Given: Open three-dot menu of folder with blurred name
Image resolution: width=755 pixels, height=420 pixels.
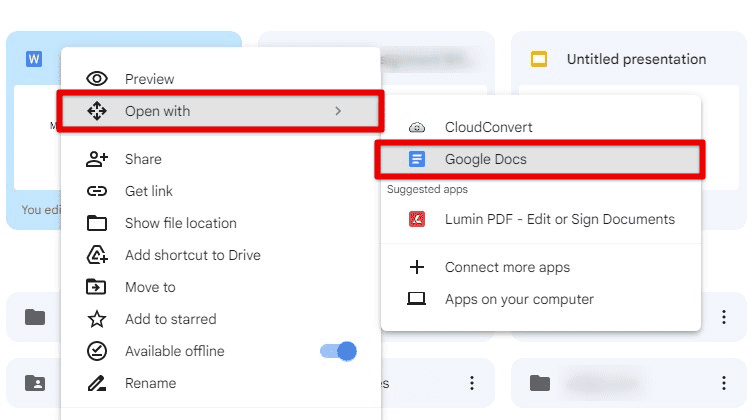Looking at the screenshot, I should coord(724,383).
